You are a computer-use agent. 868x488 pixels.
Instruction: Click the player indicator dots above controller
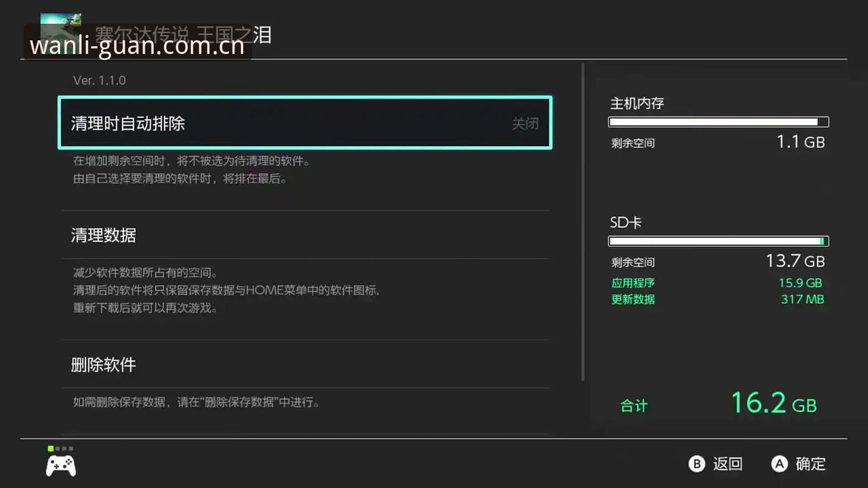click(x=61, y=448)
